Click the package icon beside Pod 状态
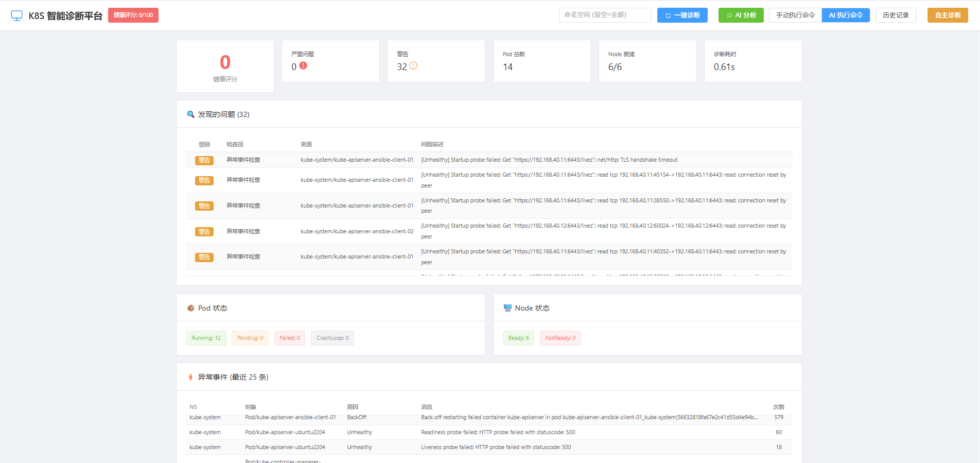The width and height of the screenshot is (980, 463). coord(190,308)
